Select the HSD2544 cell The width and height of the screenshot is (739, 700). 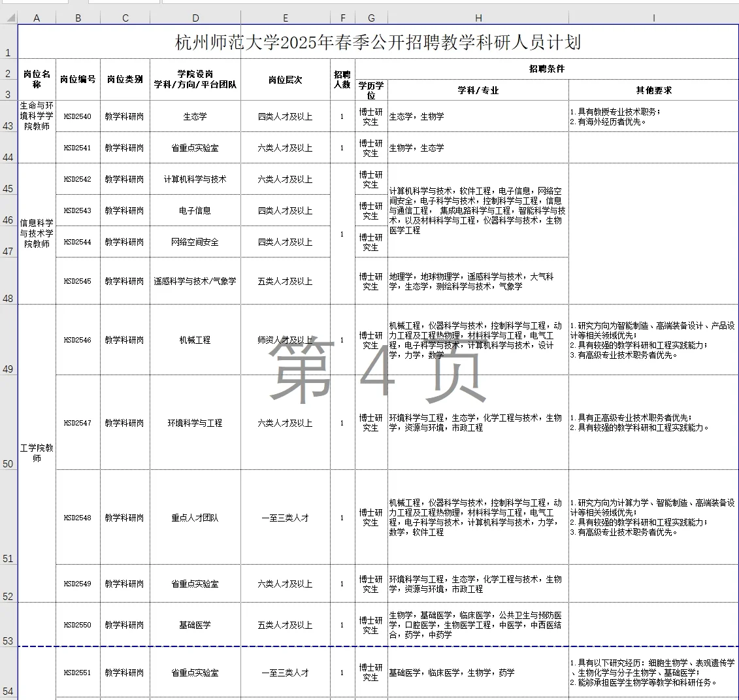(78, 242)
